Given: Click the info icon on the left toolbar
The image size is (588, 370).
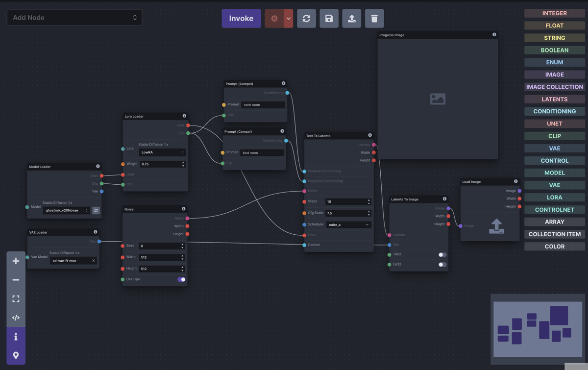Looking at the screenshot, I should [x=16, y=336].
